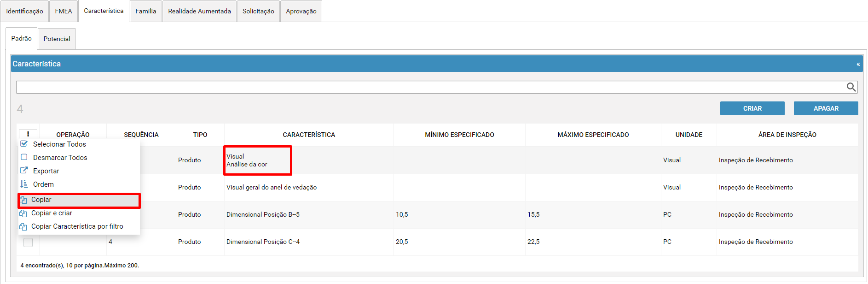Image resolution: width=868 pixels, height=284 pixels.
Task: Switch to the Solicitação tab
Action: tap(258, 11)
